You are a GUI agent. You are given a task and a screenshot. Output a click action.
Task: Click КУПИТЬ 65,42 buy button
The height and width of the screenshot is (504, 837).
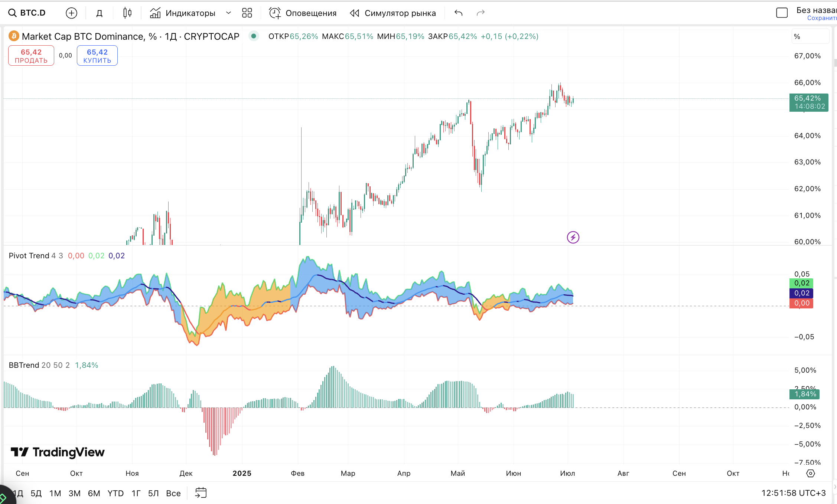point(97,56)
